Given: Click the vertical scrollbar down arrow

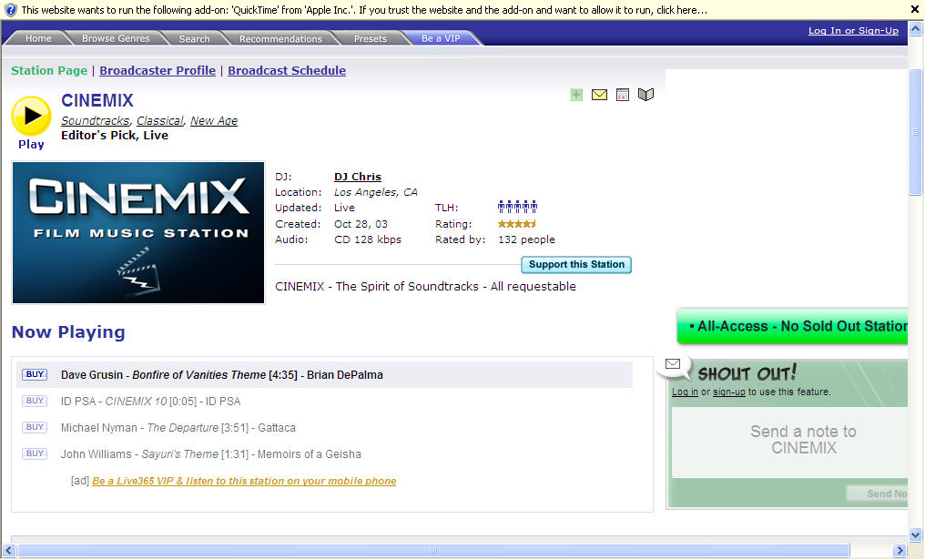Looking at the screenshot, I should (916, 535).
